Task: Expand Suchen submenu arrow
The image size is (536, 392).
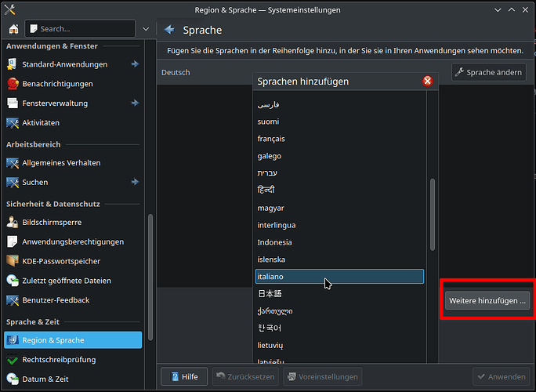Action: [136, 182]
